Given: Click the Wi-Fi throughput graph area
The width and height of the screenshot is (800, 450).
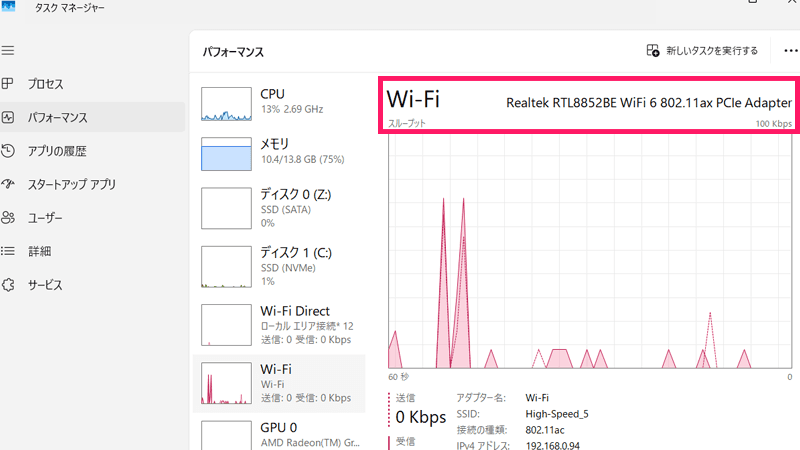Looking at the screenshot, I should coord(590,250).
